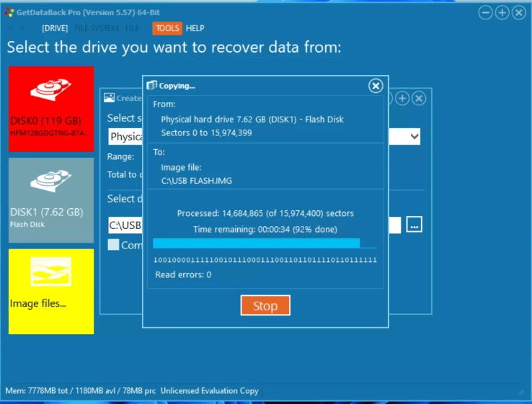This screenshot has width=532, height=404.
Task: Select the DISK1 (7.62 GB) Flash Disk tile
Action: coord(51,200)
